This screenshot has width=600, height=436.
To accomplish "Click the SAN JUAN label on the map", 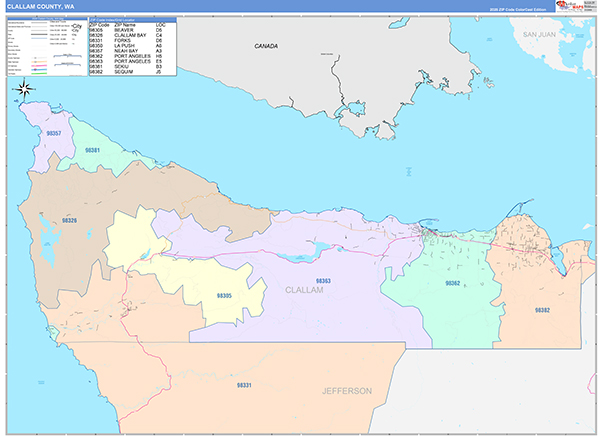I will pyautogui.click(x=539, y=35).
